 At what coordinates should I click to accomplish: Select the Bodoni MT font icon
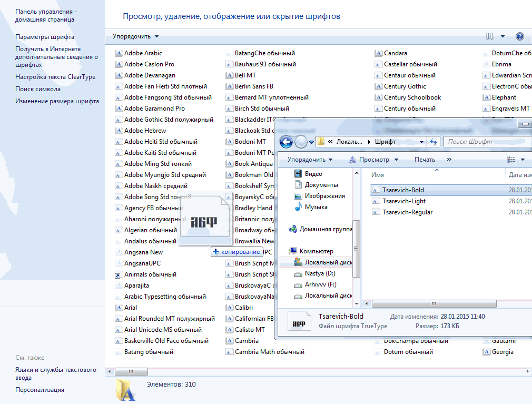(x=229, y=142)
